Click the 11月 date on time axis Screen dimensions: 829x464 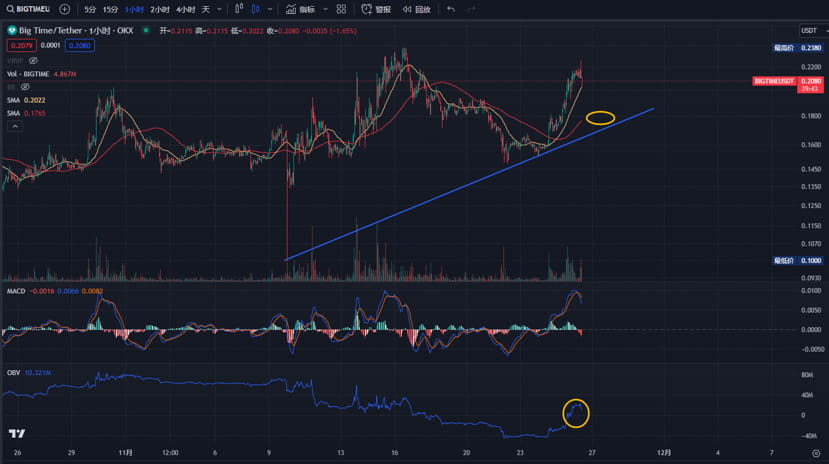(125, 453)
